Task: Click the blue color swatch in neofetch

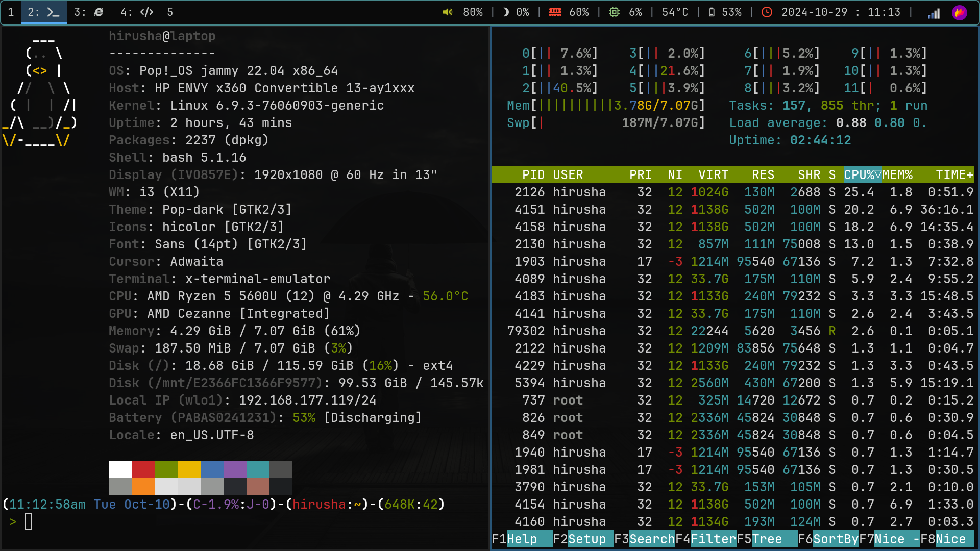Action: (212, 469)
